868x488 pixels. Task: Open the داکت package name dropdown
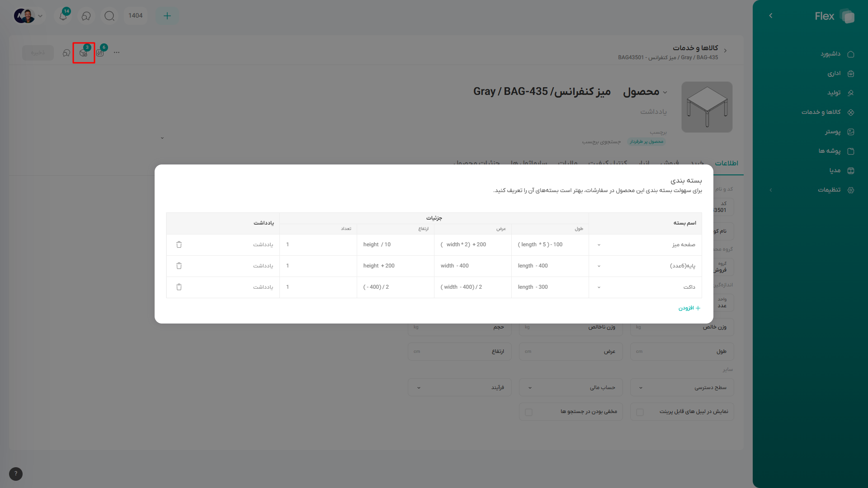click(x=599, y=287)
